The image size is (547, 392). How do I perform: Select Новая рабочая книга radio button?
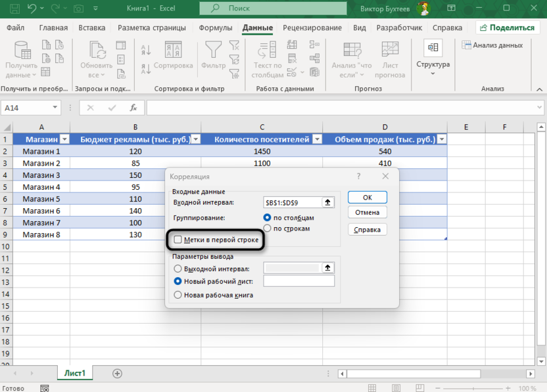click(x=178, y=295)
